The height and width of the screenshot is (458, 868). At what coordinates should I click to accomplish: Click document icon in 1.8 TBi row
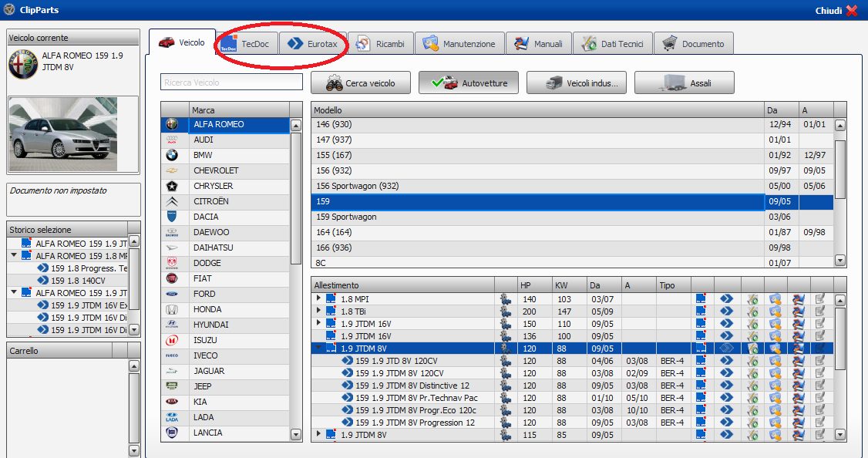[820, 312]
